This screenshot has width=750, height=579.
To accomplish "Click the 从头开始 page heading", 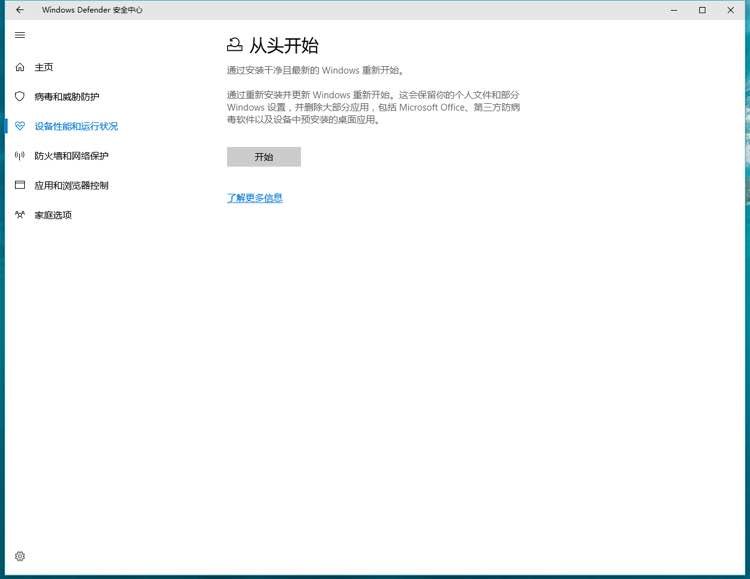I will 284,45.
